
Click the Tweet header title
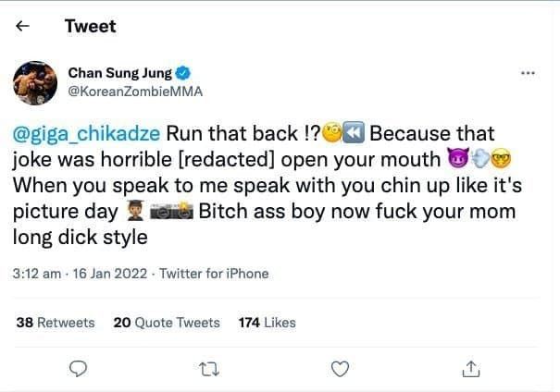pos(90,26)
